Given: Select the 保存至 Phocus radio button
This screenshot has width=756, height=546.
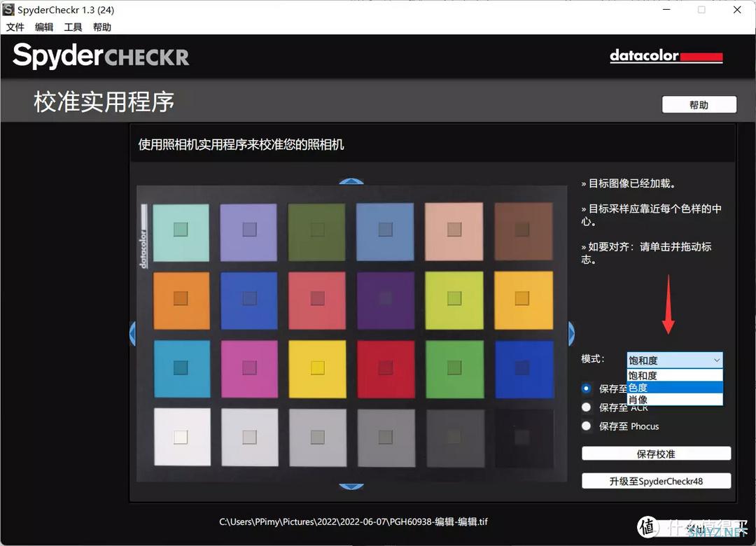Looking at the screenshot, I should tap(587, 426).
